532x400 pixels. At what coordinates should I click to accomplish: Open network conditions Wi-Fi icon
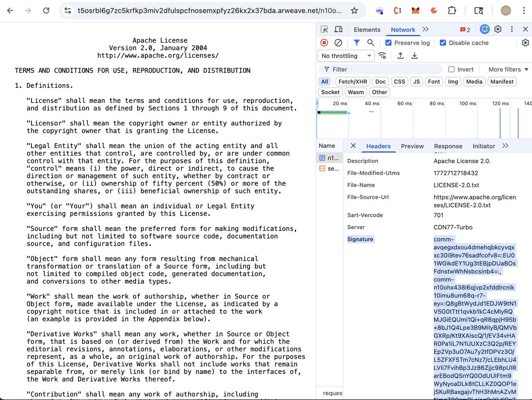(x=382, y=55)
